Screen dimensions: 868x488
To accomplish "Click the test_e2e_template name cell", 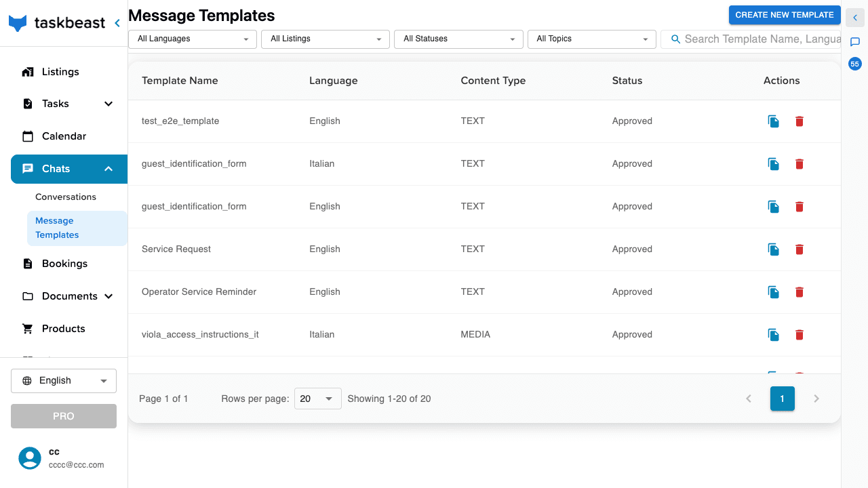I will (180, 121).
